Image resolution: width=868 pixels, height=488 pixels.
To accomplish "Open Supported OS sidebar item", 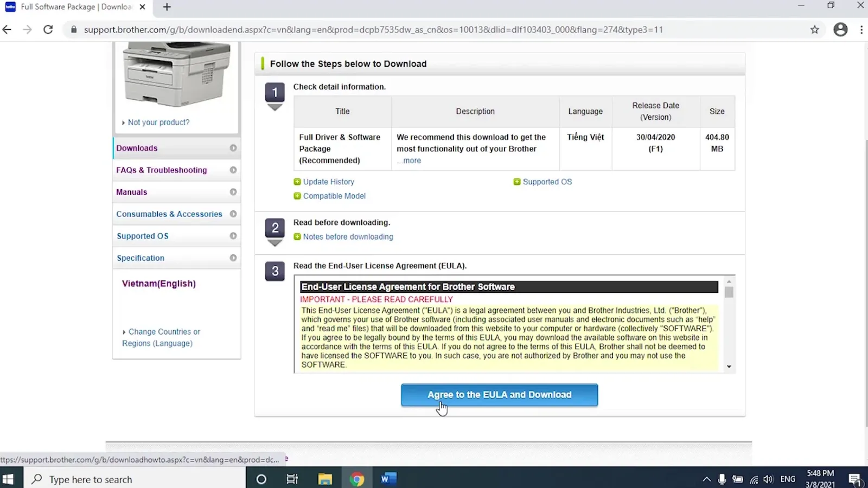I will (177, 236).
